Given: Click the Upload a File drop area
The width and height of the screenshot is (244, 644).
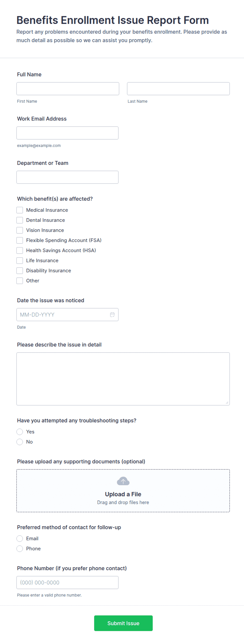Looking at the screenshot, I should tap(123, 491).
